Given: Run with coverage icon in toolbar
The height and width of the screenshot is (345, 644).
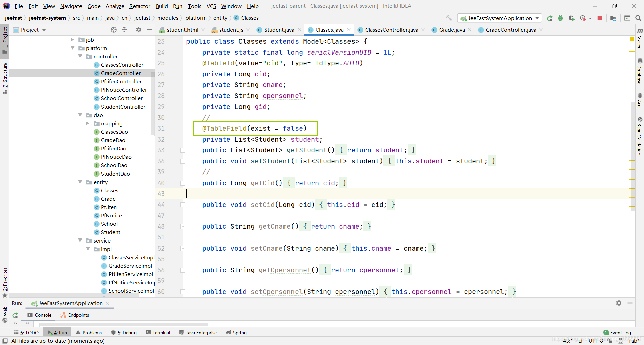Looking at the screenshot, I should 571,18.
